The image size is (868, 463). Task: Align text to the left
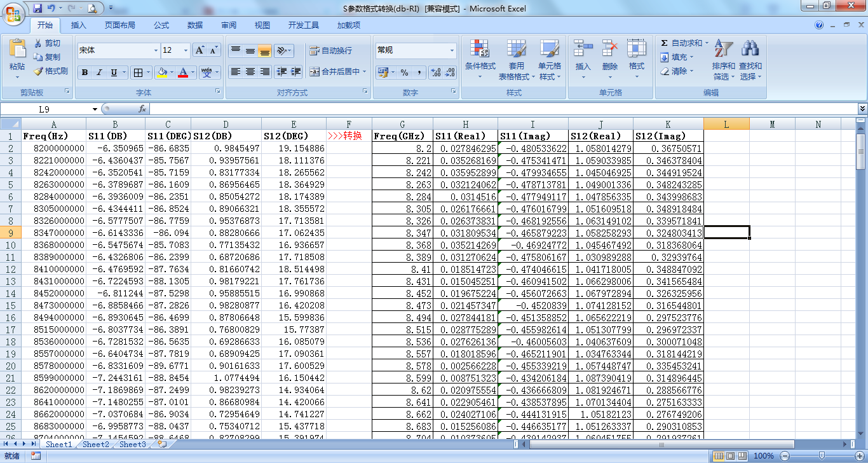click(236, 72)
